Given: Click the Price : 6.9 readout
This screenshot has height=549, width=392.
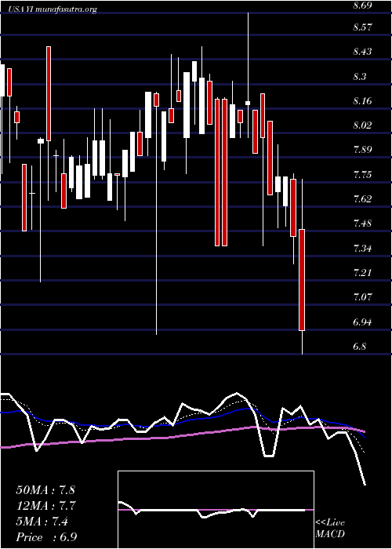Looking at the screenshot, I should click(46, 537).
